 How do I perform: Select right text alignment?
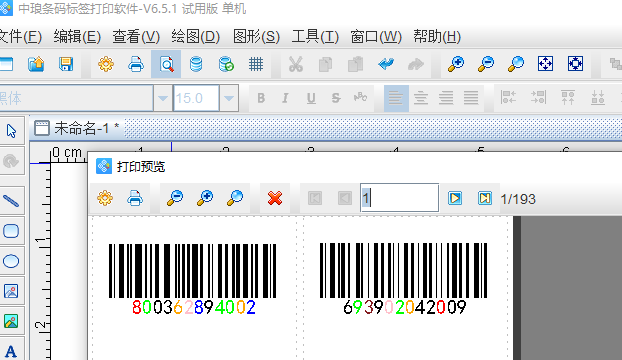point(446,98)
